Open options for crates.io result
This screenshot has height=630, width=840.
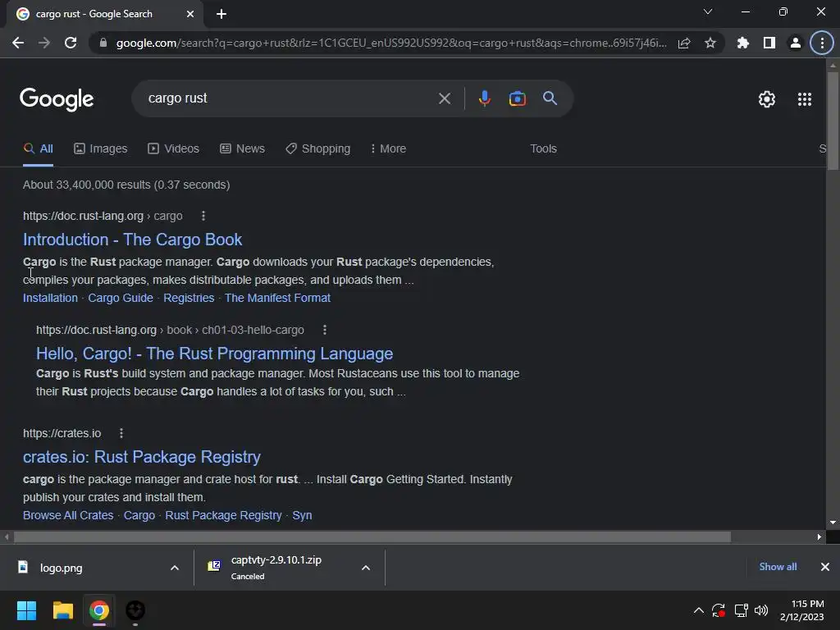click(x=121, y=433)
